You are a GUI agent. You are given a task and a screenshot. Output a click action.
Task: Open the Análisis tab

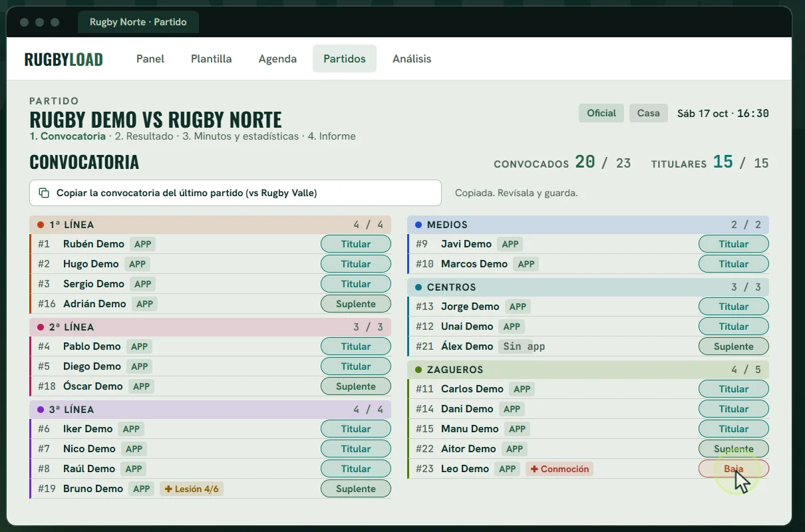coord(412,59)
